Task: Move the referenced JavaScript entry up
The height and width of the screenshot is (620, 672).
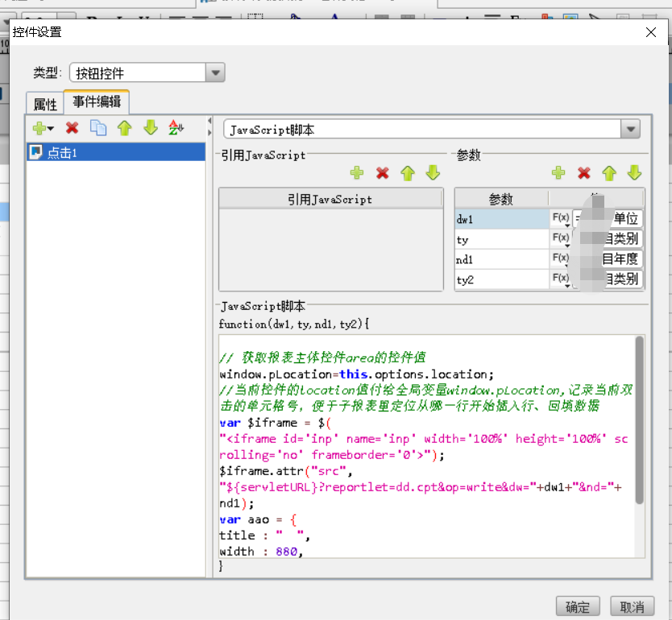Action: [408, 173]
